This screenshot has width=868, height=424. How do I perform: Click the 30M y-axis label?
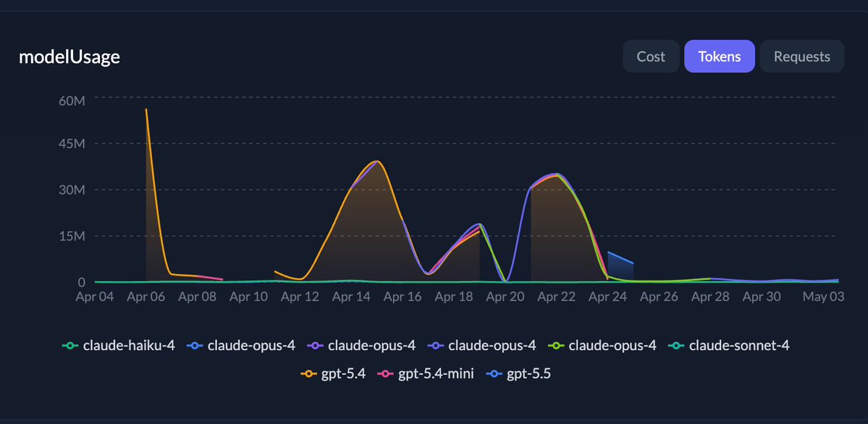[71, 190]
